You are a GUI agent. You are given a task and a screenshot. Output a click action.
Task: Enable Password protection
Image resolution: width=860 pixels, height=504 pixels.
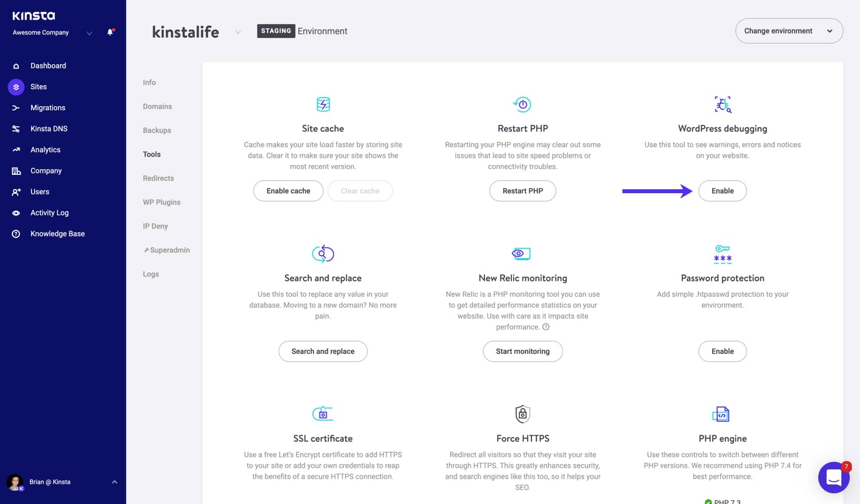pyautogui.click(x=722, y=351)
